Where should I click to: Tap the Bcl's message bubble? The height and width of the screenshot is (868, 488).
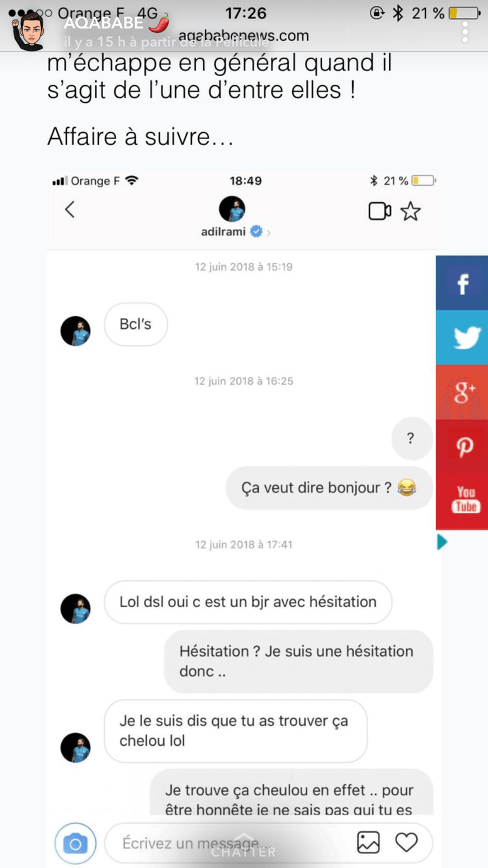point(136,324)
